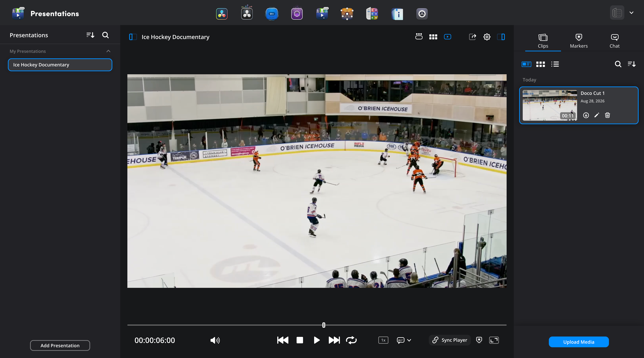Select list view for clips
This screenshot has width=644, height=358.
coord(555,64)
